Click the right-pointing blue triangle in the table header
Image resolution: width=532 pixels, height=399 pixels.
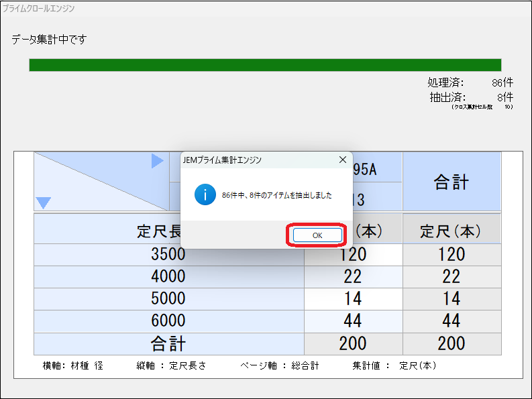(158, 161)
